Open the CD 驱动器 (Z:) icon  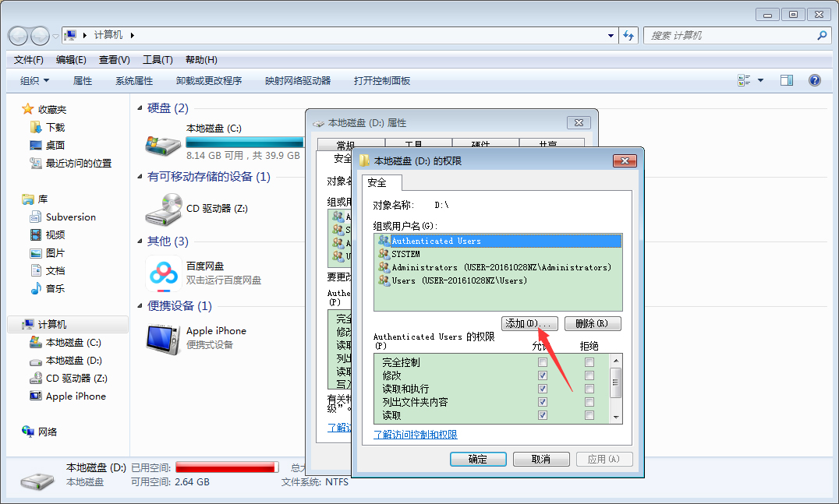[164, 210]
